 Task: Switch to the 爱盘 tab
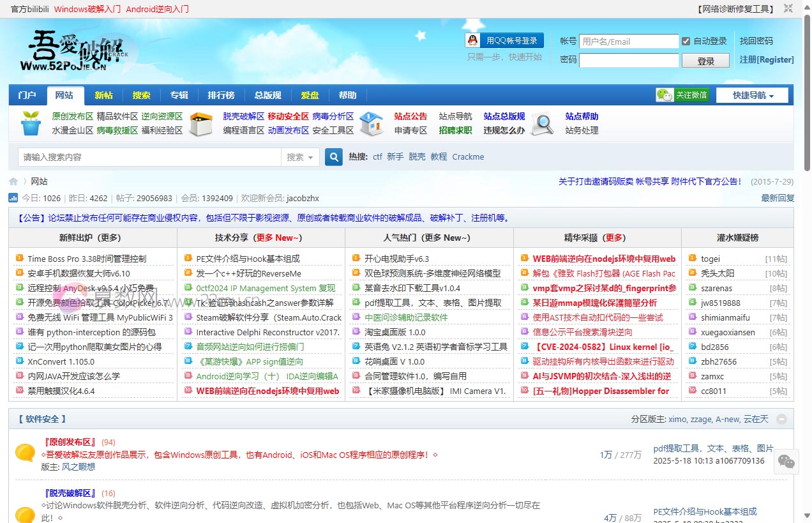coord(310,95)
